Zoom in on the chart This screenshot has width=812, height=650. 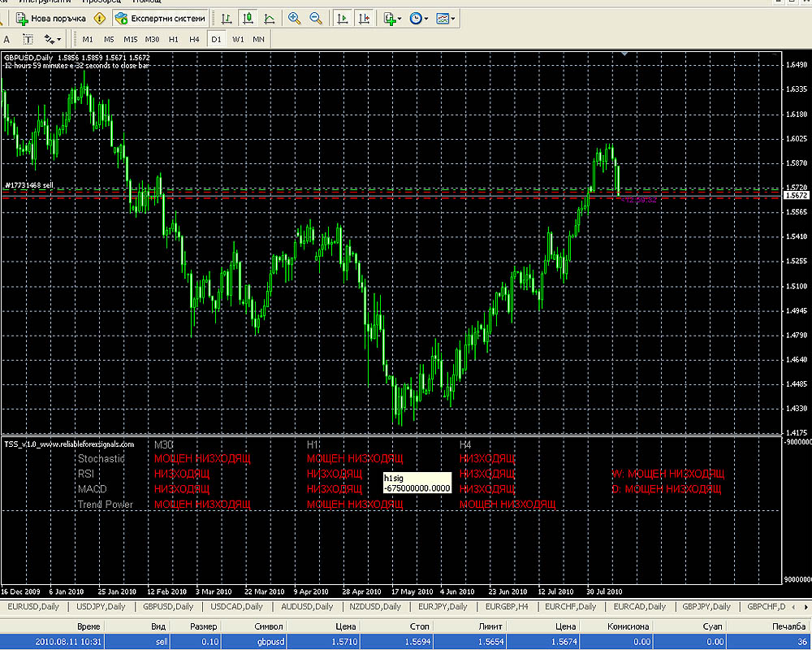click(x=294, y=19)
